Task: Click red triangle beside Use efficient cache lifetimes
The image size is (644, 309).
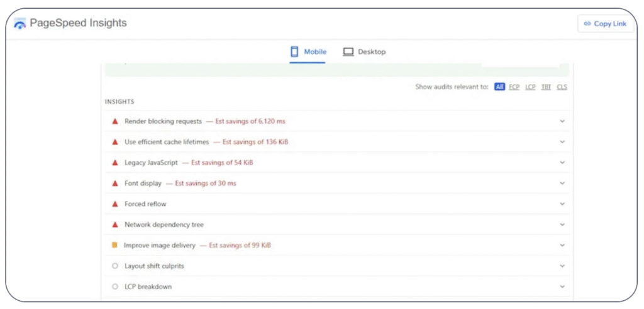Action: [115, 141]
